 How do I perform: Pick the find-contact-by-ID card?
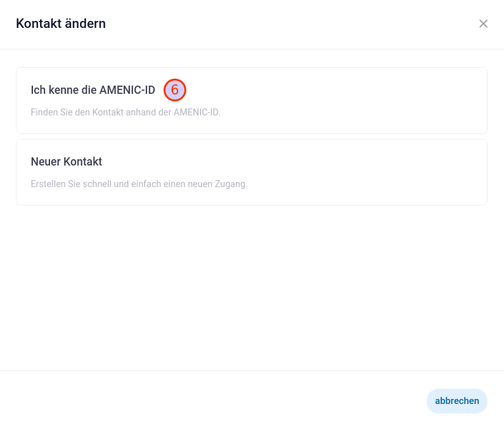pyautogui.click(x=252, y=100)
